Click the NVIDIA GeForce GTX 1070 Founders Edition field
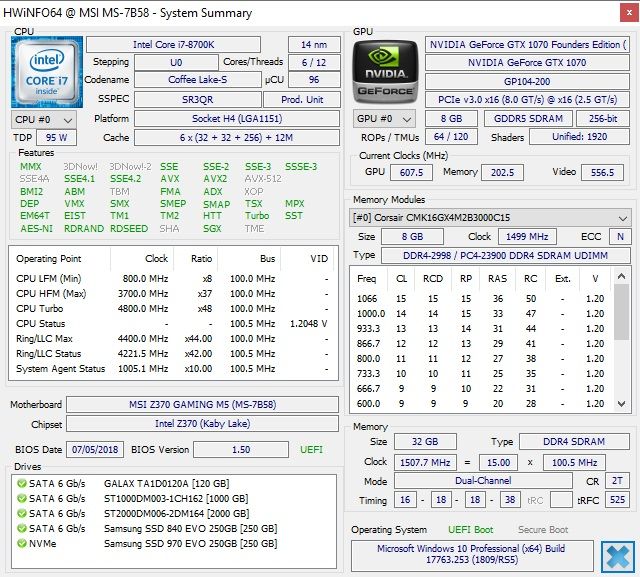The image size is (640, 577). (x=527, y=44)
